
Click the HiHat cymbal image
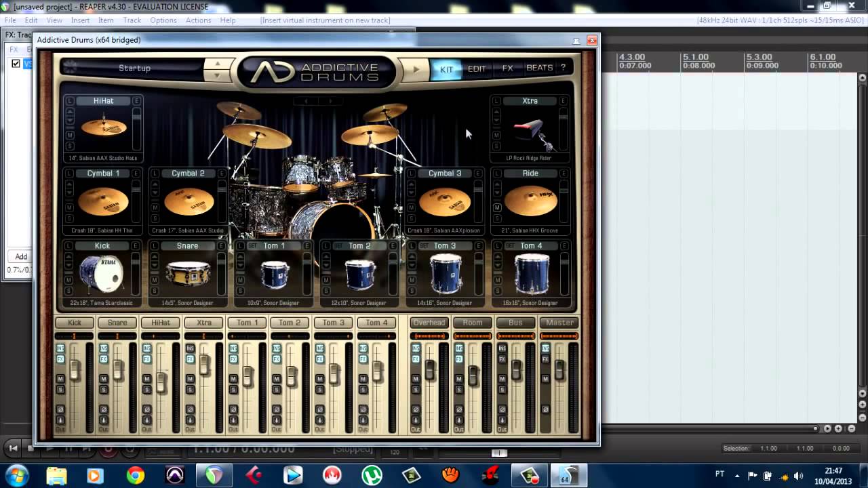pos(103,127)
